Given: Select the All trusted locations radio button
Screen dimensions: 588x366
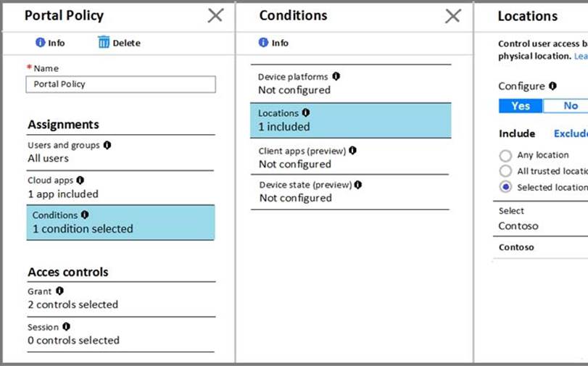Looking at the screenshot, I should [x=505, y=171].
